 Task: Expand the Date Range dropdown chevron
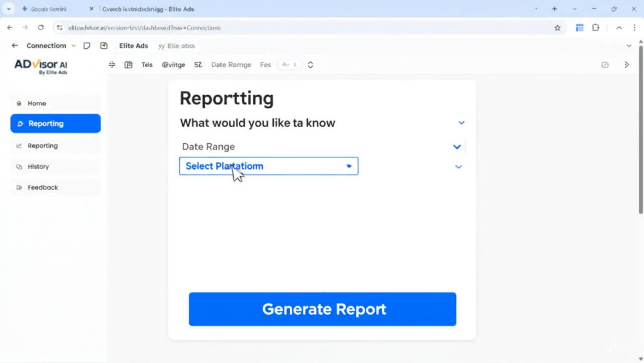pos(457,147)
